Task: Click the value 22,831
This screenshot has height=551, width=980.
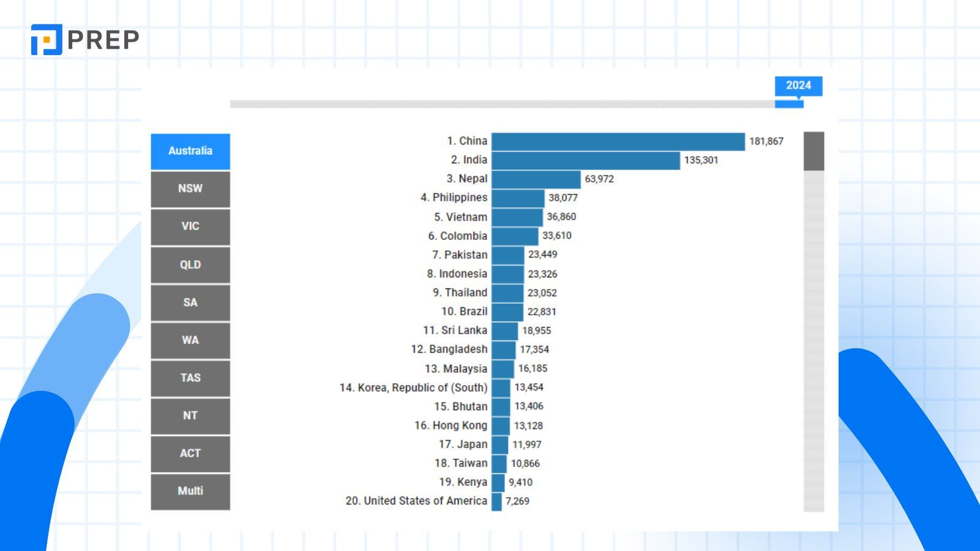Action: 542,312
